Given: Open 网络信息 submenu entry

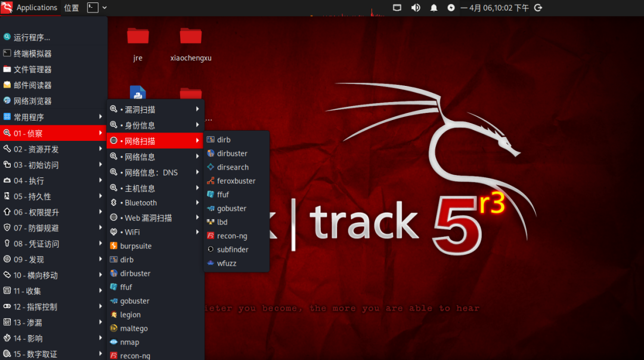Looking at the screenshot, I should point(155,157).
